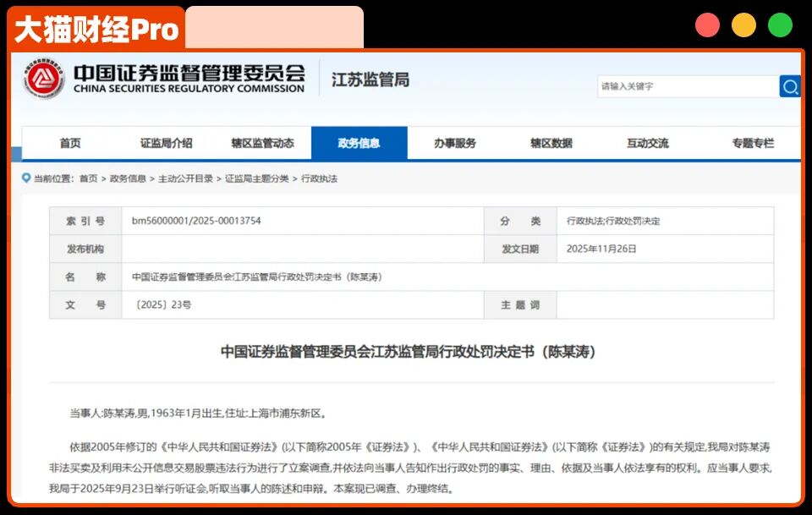The width and height of the screenshot is (812, 515).
Task: Switch to 辖区监管动态 tab
Action: (x=262, y=143)
